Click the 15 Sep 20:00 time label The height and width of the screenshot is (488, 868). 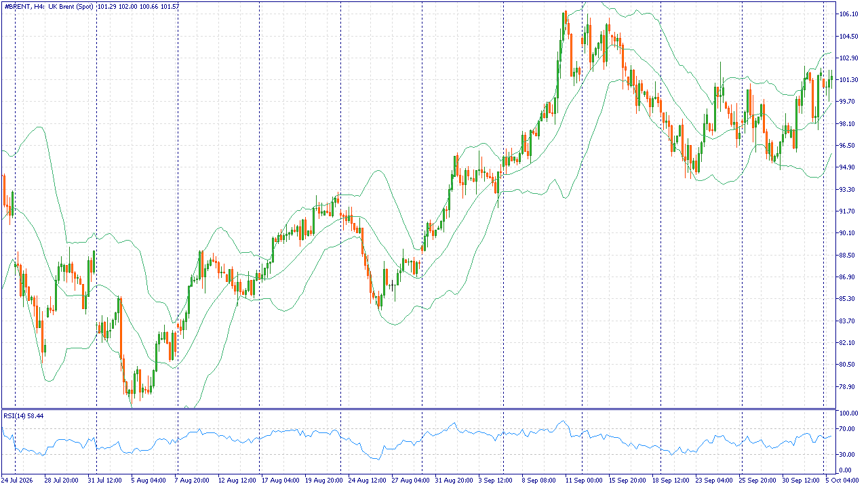(x=627, y=481)
